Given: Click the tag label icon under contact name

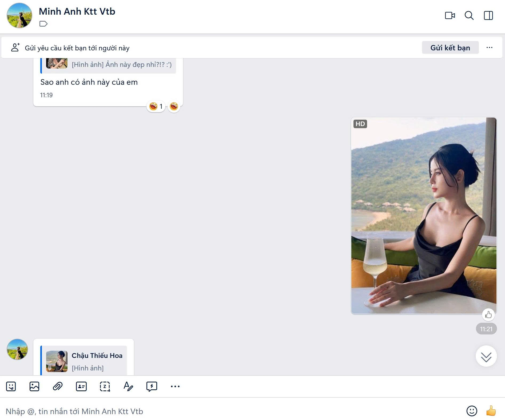Looking at the screenshot, I should tap(43, 24).
